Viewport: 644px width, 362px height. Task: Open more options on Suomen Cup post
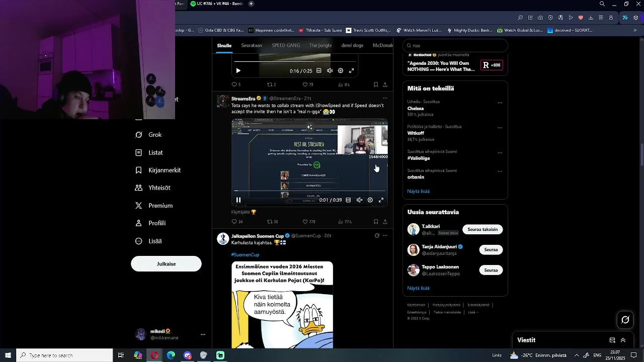pyautogui.click(x=385, y=235)
